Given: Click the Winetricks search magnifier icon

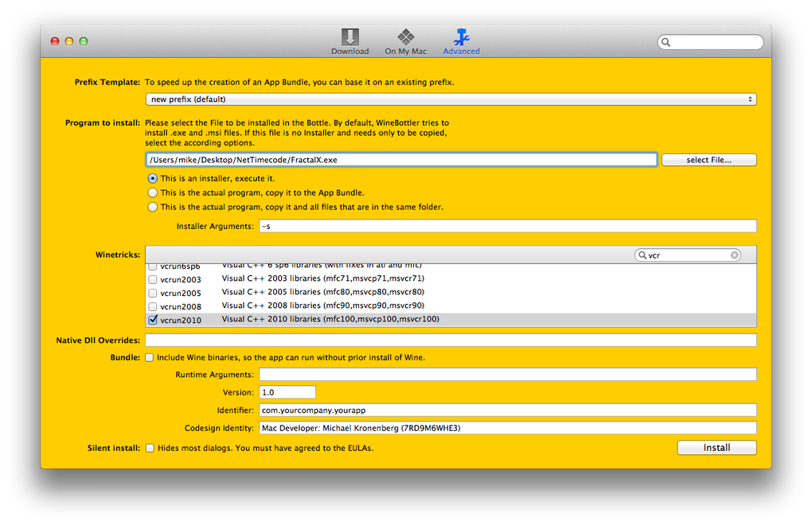Looking at the screenshot, I should click(x=642, y=255).
